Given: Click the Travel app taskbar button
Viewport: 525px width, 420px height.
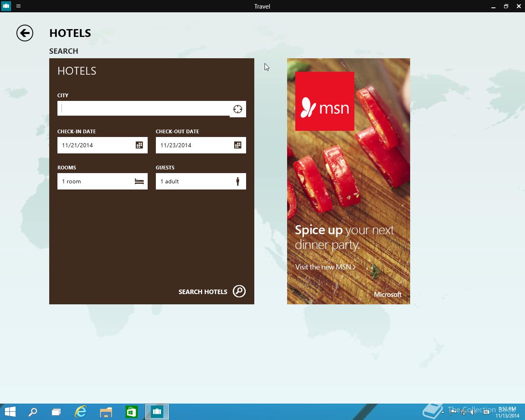Looking at the screenshot, I should [x=157, y=412].
